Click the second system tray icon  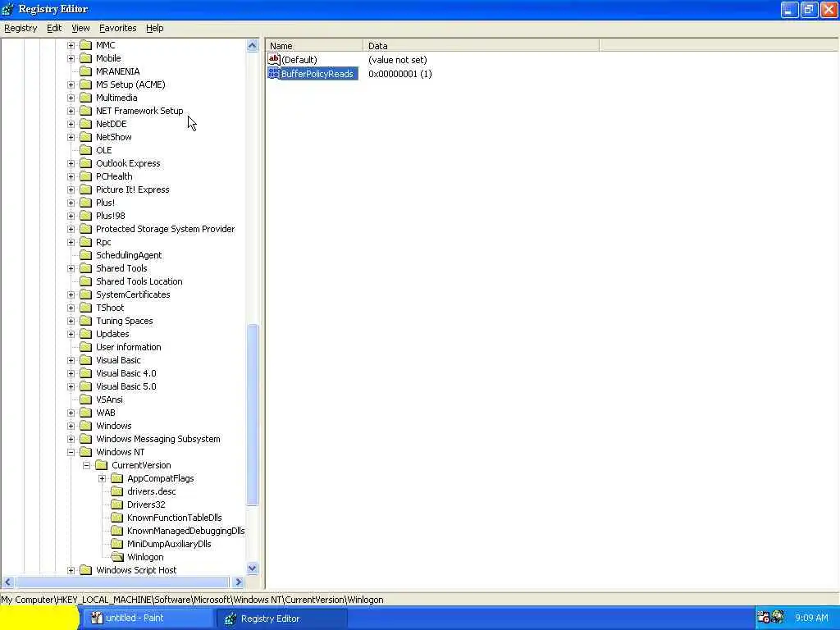pos(778,617)
